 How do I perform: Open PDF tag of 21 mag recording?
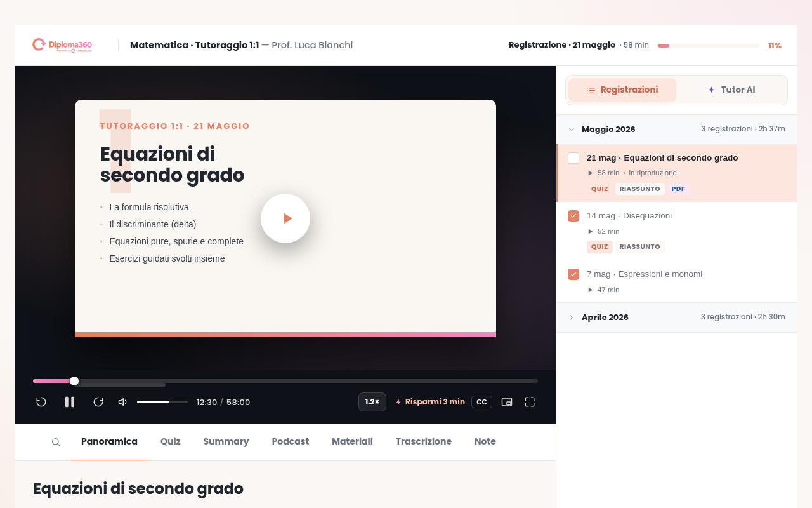point(678,189)
